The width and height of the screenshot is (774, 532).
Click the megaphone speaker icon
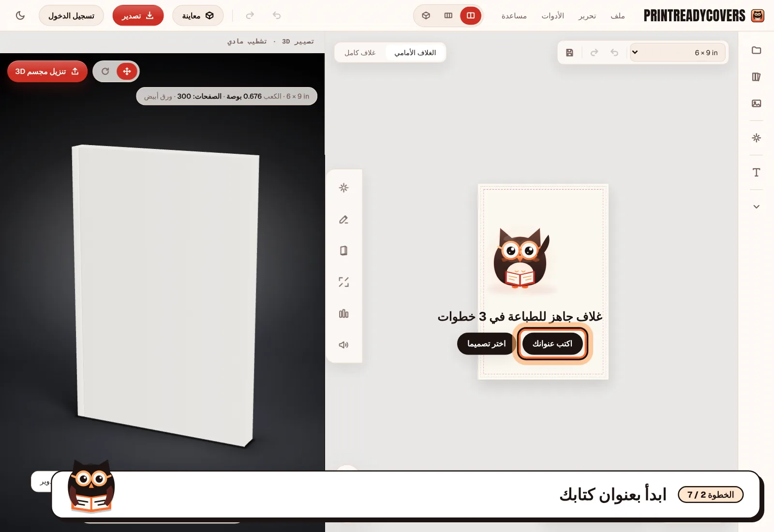[x=344, y=345]
